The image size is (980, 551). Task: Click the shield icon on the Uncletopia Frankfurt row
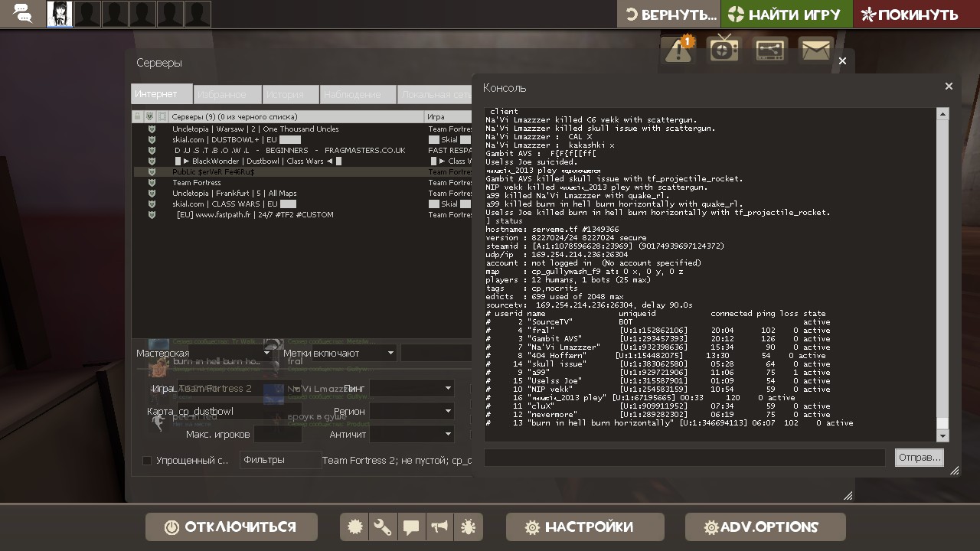tap(152, 194)
